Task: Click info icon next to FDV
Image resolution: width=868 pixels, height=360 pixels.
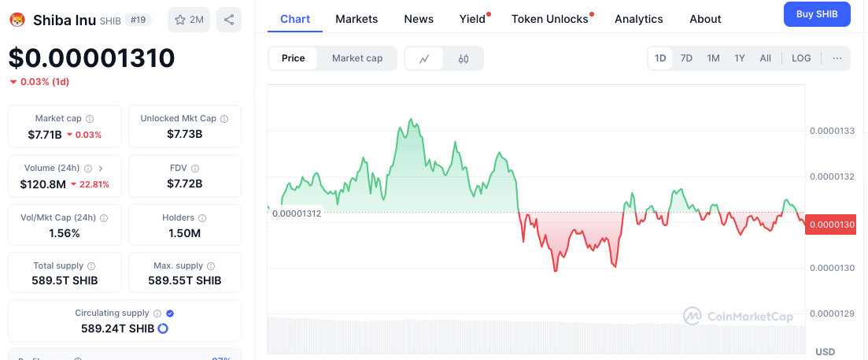Action: 195,169
